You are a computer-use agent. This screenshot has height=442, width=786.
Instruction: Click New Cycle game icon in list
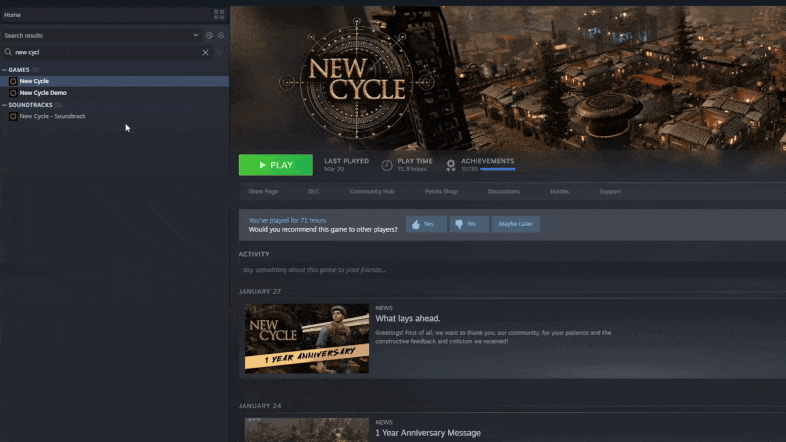pyautogui.click(x=13, y=81)
